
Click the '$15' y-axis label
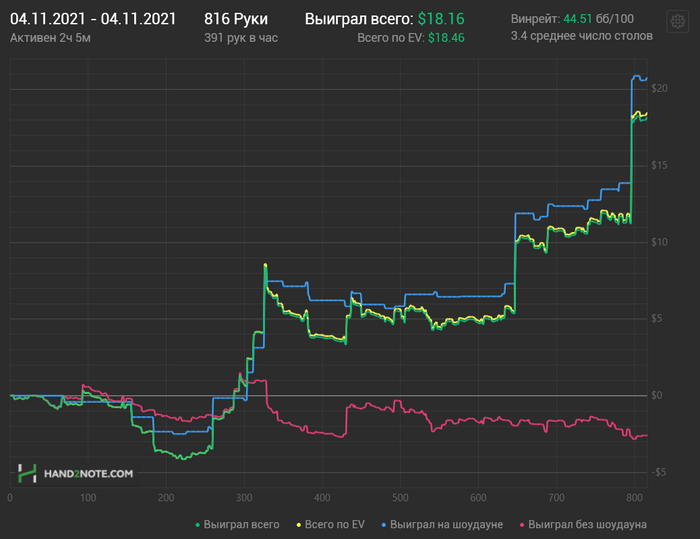coord(659,166)
